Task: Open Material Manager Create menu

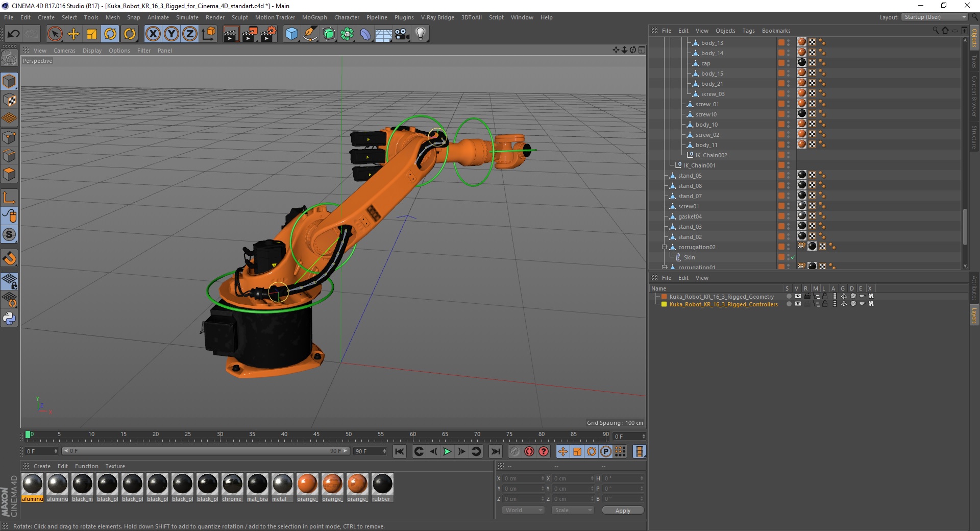Action: 42,466
